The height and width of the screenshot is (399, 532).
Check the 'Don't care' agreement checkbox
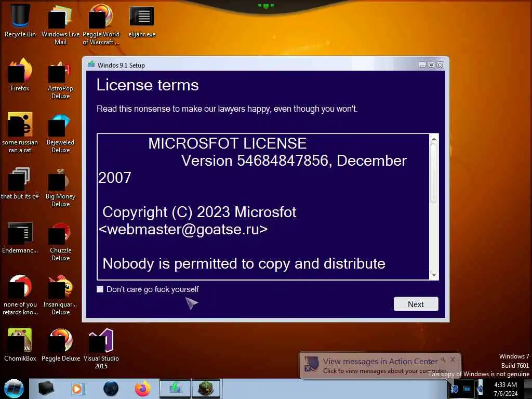[x=100, y=289]
